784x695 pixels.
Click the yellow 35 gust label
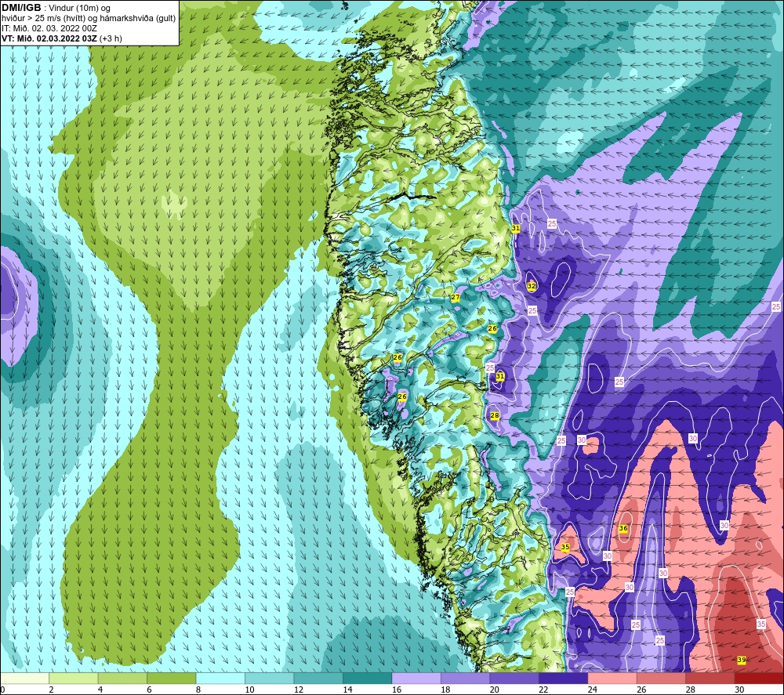click(x=565, y=547)
